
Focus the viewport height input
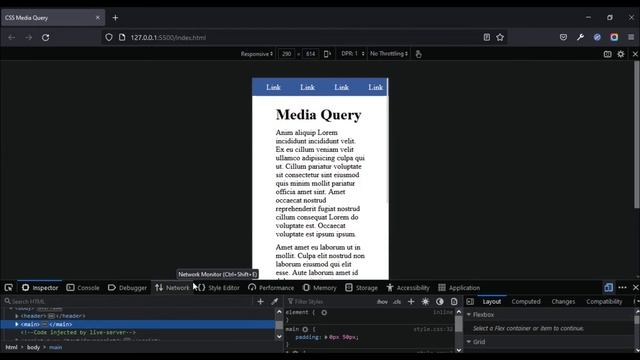[310, 54]
